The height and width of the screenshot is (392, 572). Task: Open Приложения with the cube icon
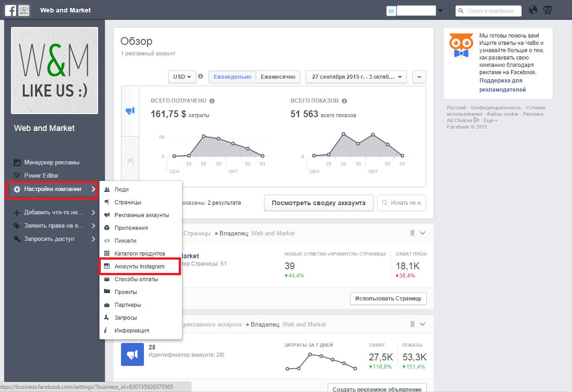[x=141, y=228]
